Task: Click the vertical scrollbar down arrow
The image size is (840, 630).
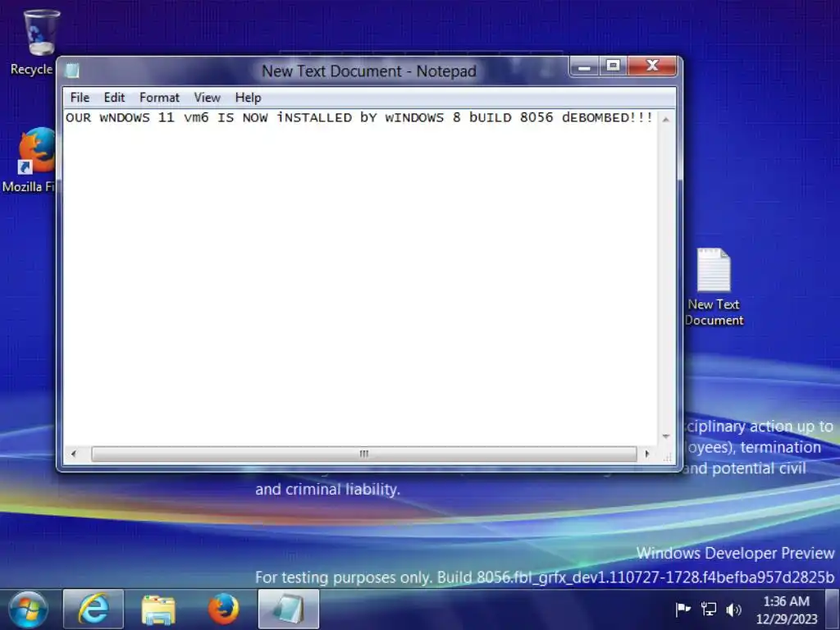Action: [666, 436]
